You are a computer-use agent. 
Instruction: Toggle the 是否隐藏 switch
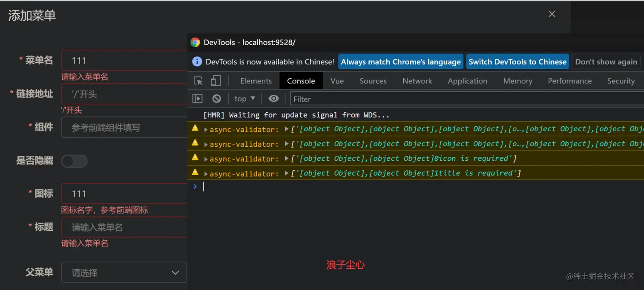pos(75,161)
